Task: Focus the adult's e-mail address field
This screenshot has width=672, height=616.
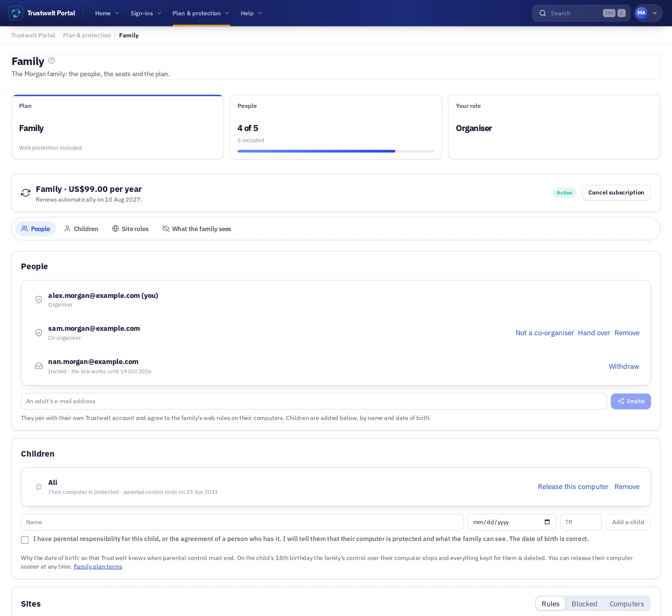Action: click(x=314, y=401)
